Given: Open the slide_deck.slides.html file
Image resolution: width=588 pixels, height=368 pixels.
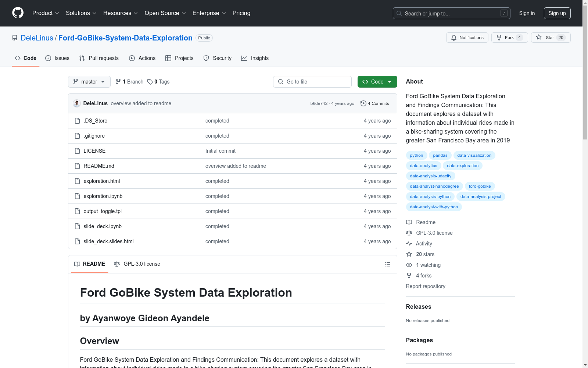Looking at the screenshot, I should [108, 241].
